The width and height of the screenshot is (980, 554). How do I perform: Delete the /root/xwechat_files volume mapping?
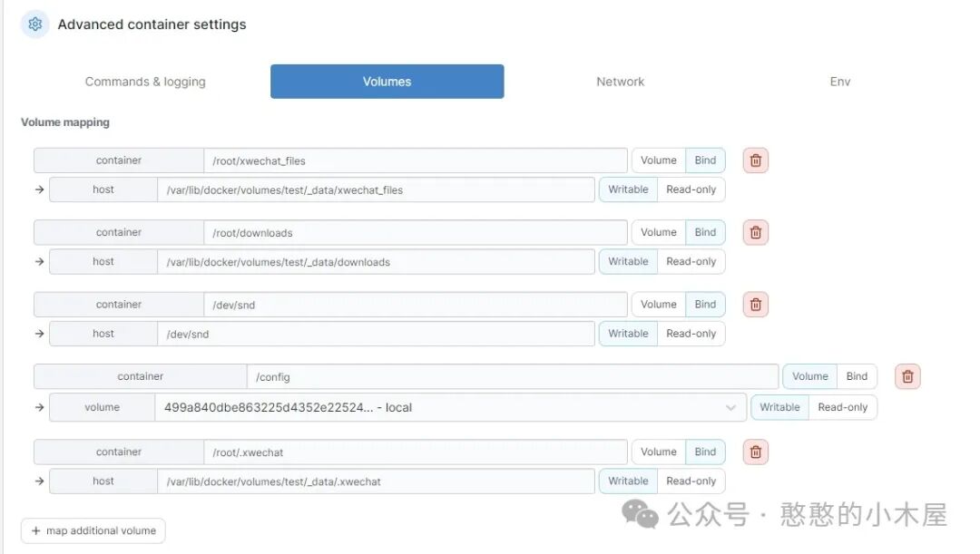[x=755, y=160]
